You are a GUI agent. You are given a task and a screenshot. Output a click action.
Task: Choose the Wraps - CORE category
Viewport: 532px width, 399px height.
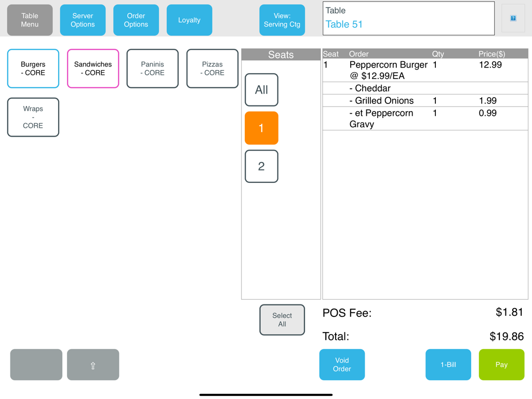[33, 117]
